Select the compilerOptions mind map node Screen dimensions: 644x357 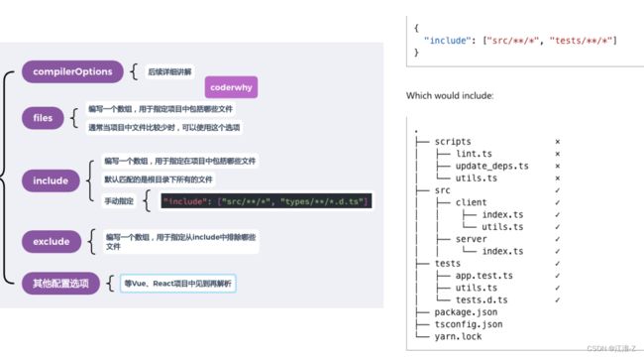(x=72, y=72)
